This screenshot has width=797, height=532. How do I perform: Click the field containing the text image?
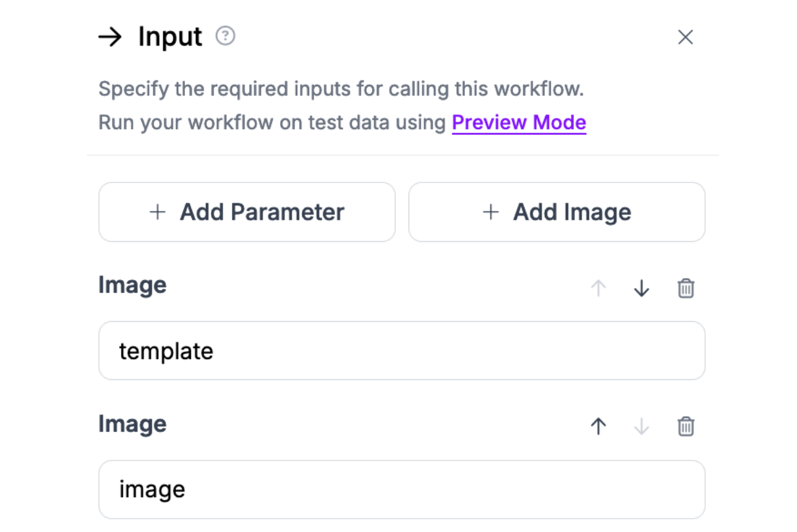point(402,490)
